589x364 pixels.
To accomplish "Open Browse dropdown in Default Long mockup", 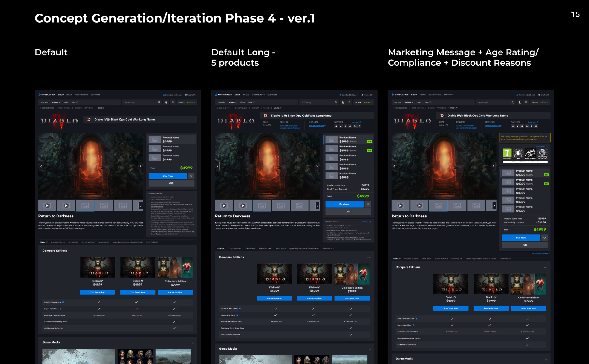I will point(233,102).
